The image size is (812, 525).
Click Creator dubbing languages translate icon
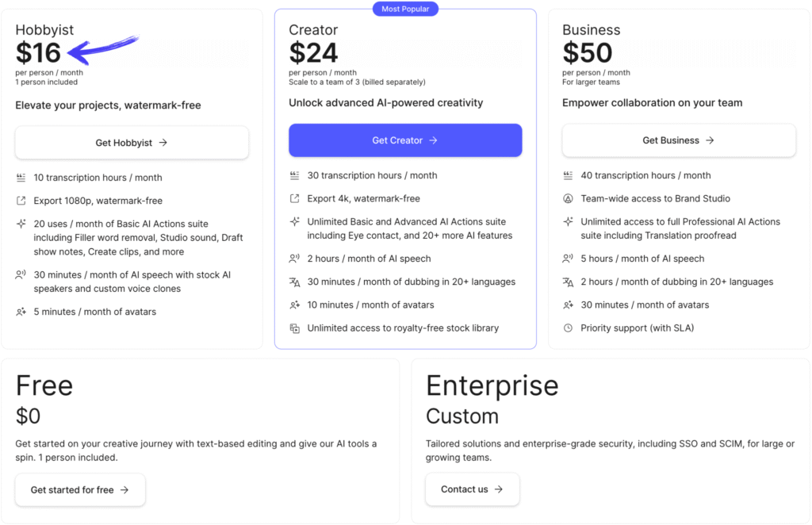(x=294, y=282)
